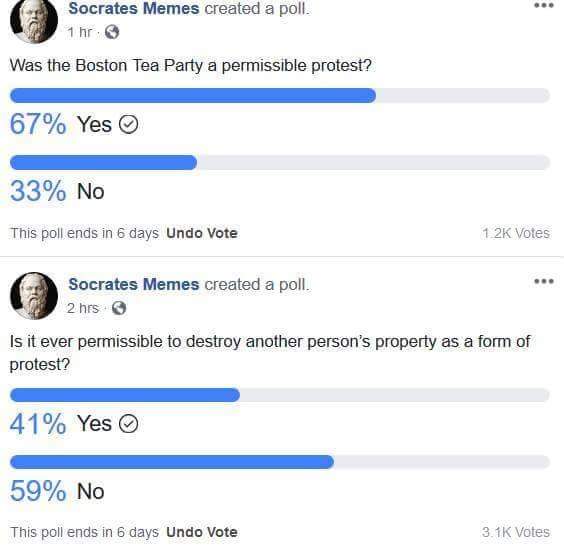Click the checkmark beside 67% Yes

coord(128,124)
